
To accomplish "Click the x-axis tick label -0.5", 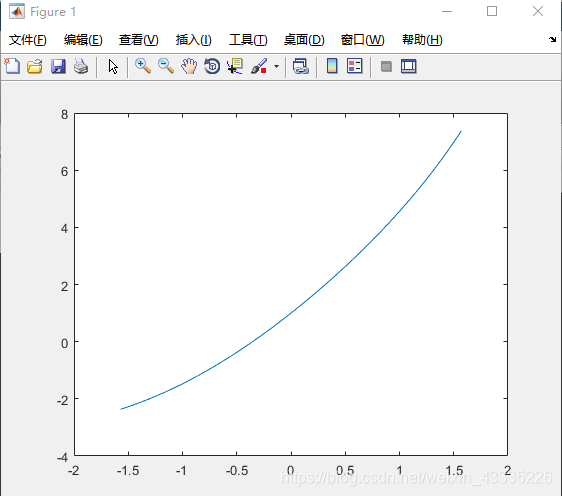I will [237, 471].
